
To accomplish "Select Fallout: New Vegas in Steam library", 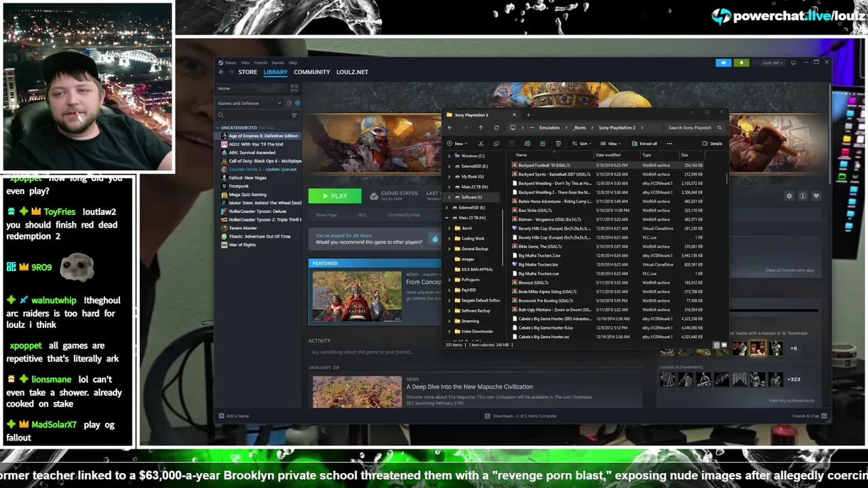I will click(248, 178).
